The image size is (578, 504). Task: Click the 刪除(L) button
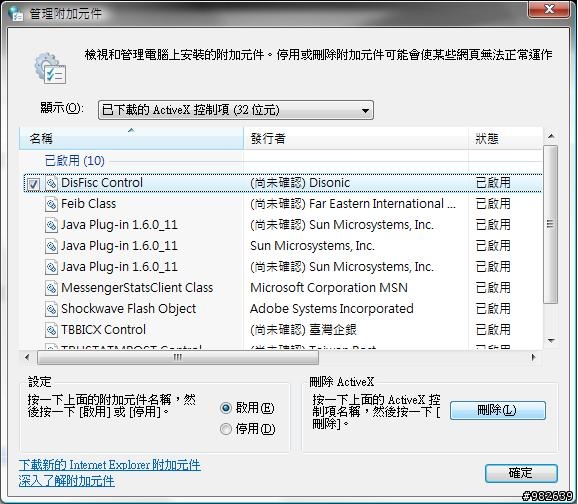(498, 410)
